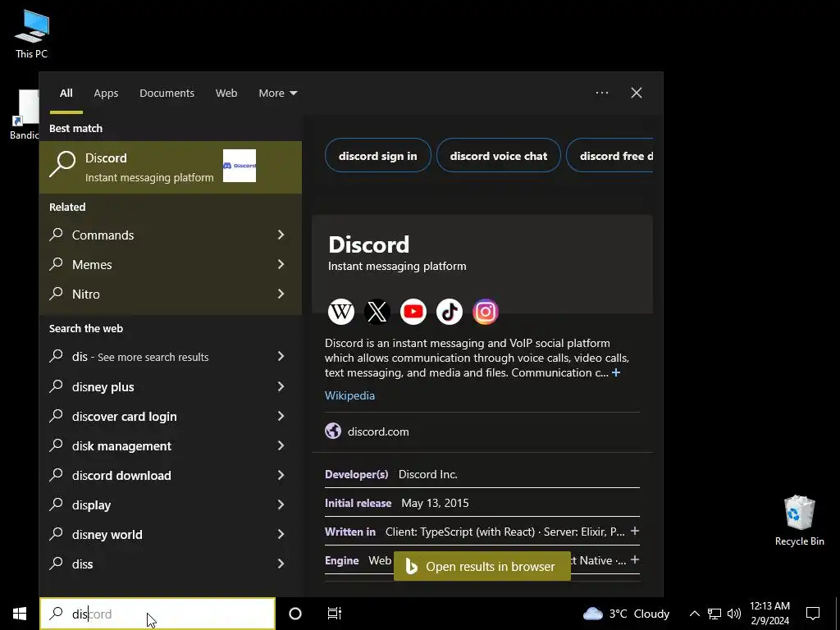Click the Written in label

click(x=349, y=532)
